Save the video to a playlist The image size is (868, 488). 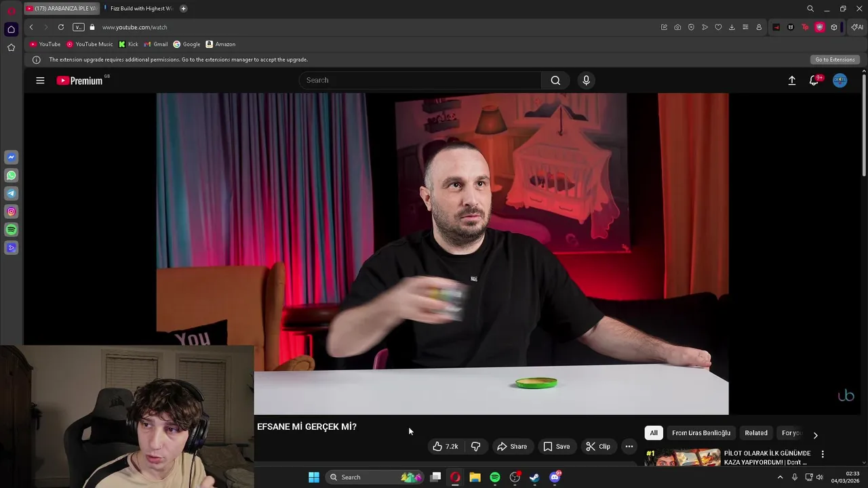click(x=556, y=446)
